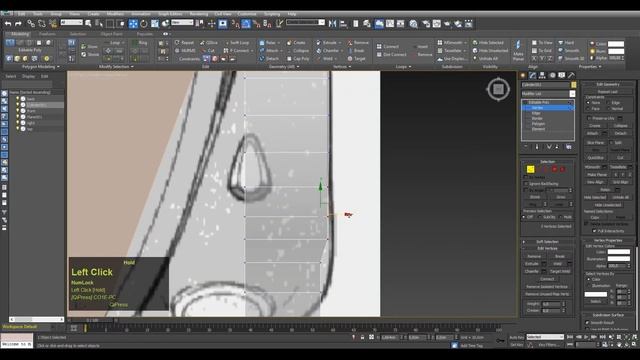Click the Hide Unselected button
This screenshot has height=360, width=640.
(x=608, y=205)
